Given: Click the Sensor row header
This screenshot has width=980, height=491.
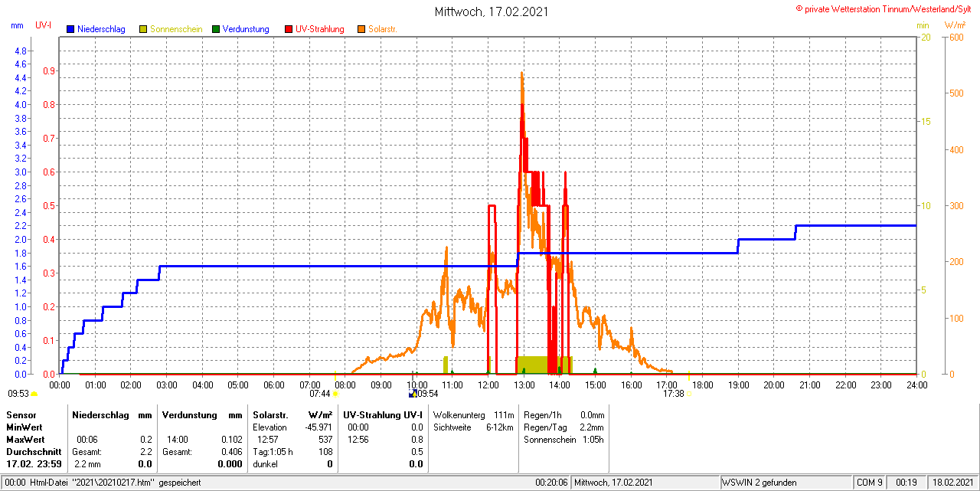Looking at the screenshot, I should 21,414.
